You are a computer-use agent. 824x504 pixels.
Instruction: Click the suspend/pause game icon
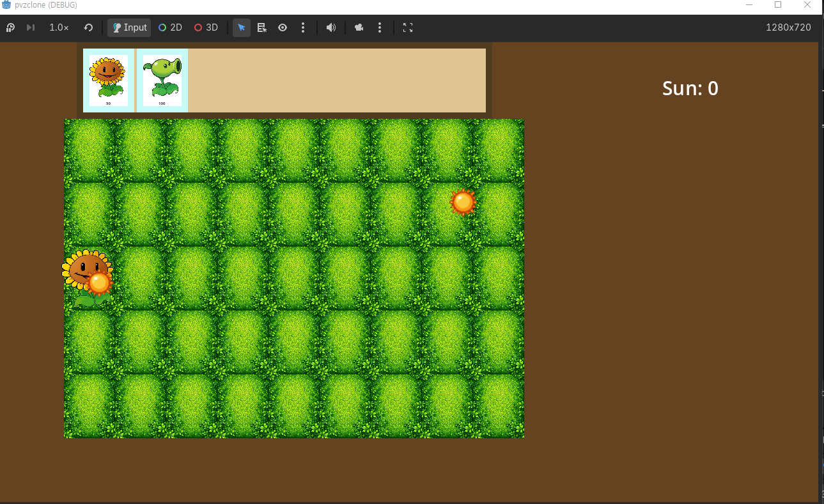click(x=10, y=27)
